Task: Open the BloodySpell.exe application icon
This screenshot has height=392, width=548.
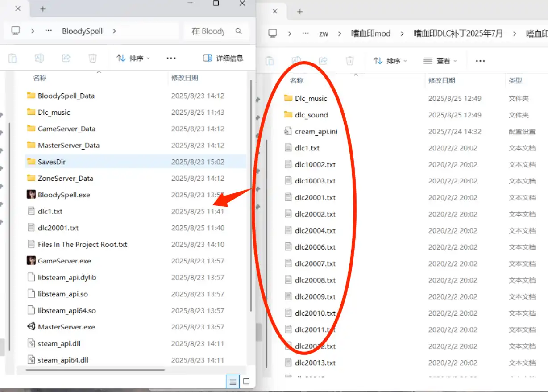Action: (x=31, y=195)
